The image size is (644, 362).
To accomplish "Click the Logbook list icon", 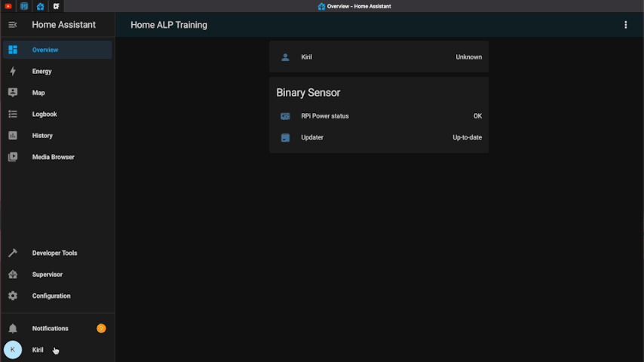I will tap(13, 114).
